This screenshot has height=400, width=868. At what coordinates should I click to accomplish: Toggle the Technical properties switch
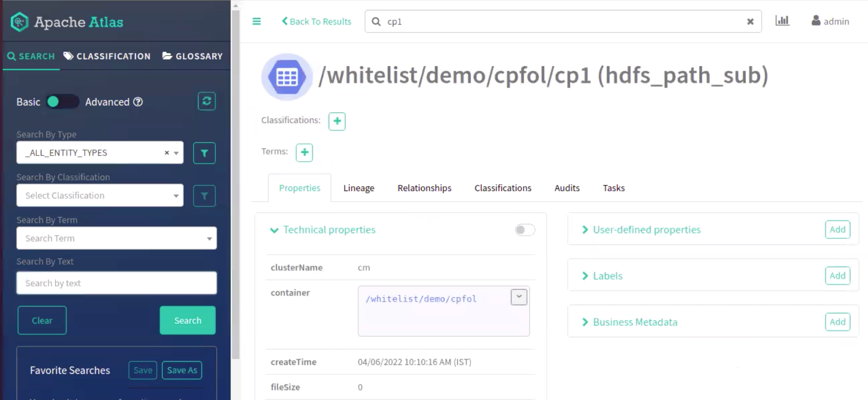pos(524,230)
